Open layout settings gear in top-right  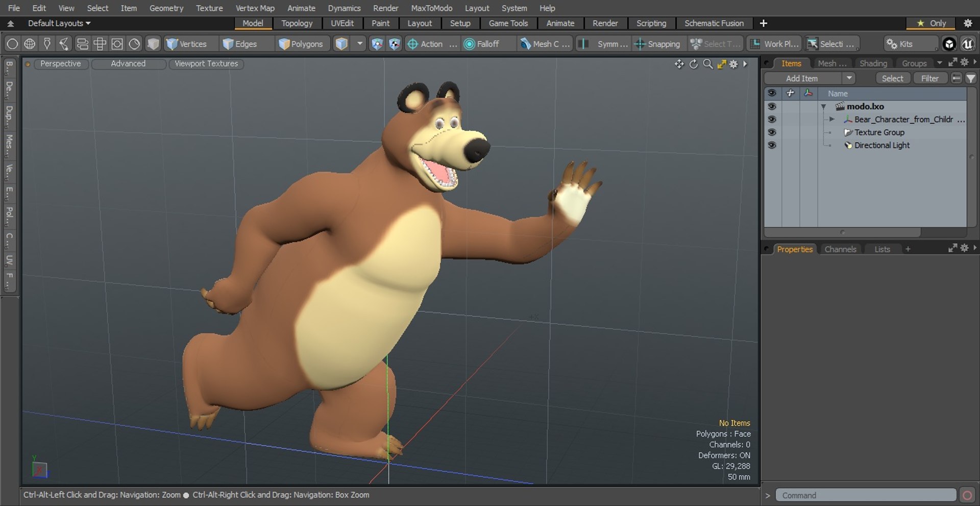(x=968, y=23)
